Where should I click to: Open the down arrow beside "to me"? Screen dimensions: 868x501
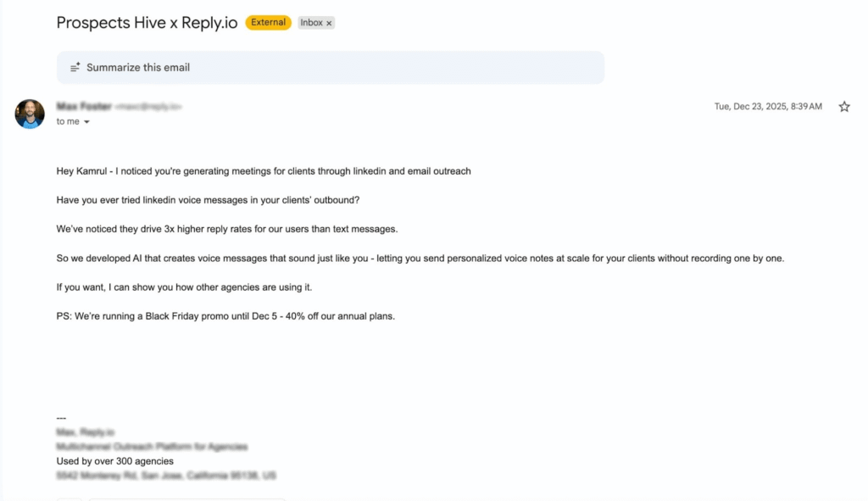86,121
